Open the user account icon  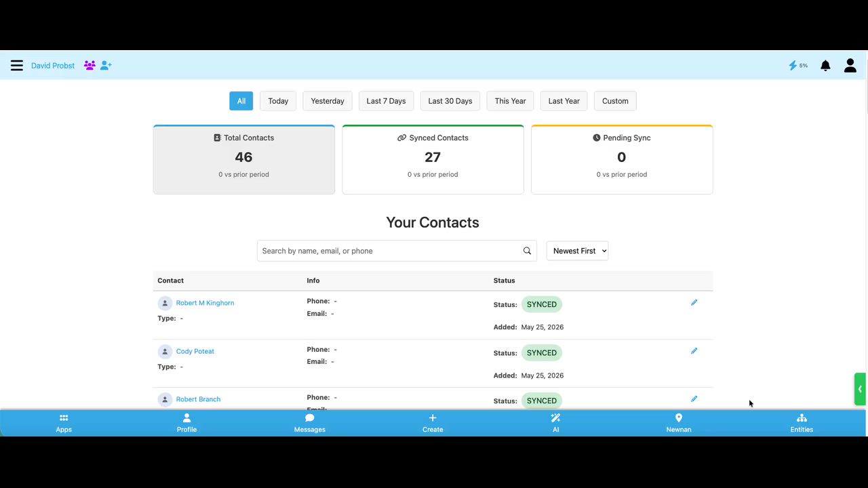tap(850, 66)
